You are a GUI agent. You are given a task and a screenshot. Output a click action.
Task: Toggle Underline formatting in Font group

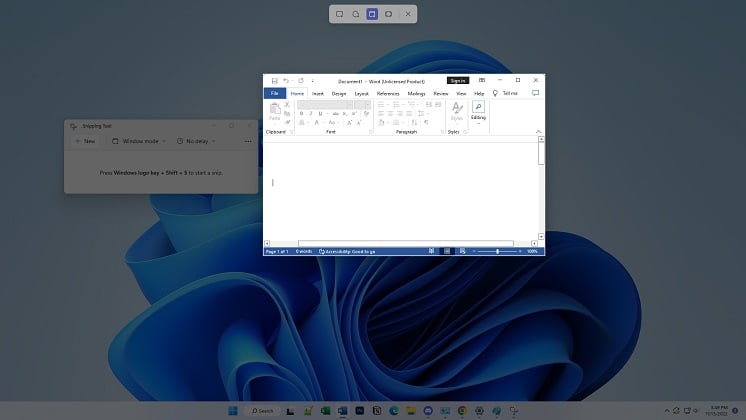coord(320,113)
